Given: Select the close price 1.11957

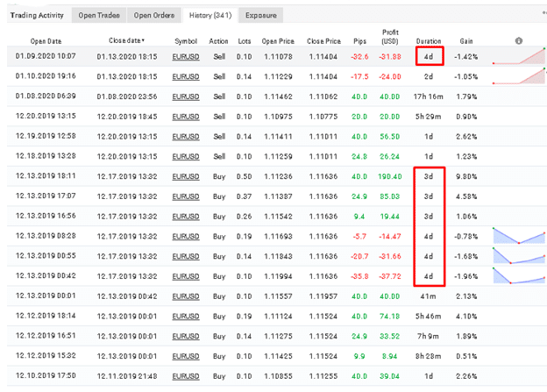Looking at the screenshot, I should [x=323, y=296].
